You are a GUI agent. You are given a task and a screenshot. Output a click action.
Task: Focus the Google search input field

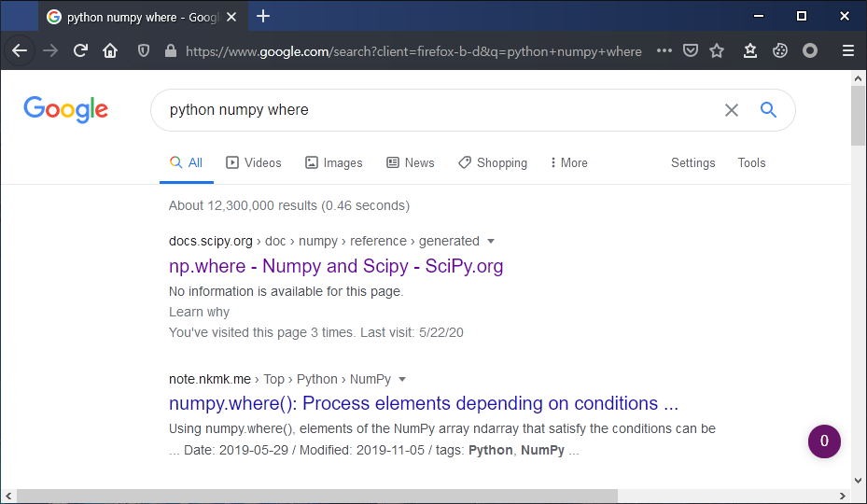(437, 110)
